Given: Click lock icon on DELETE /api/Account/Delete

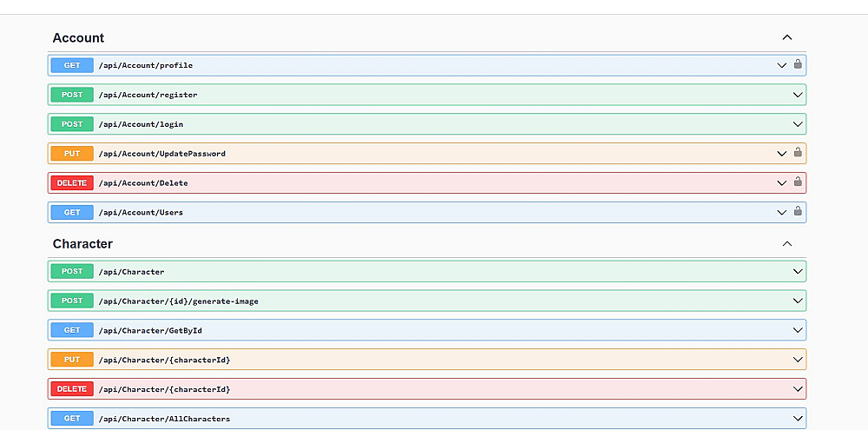Looking at the screenshot, I should [798, 182].
